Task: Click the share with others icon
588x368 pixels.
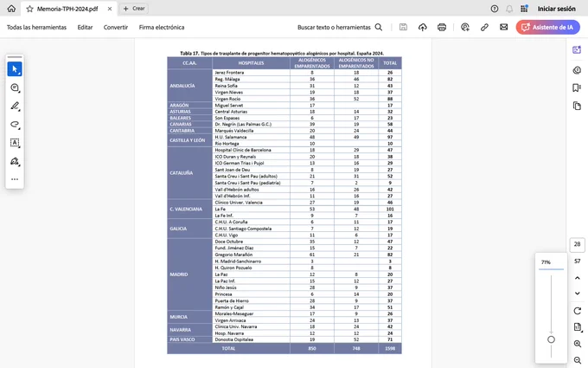Action: tap(465, 27)
